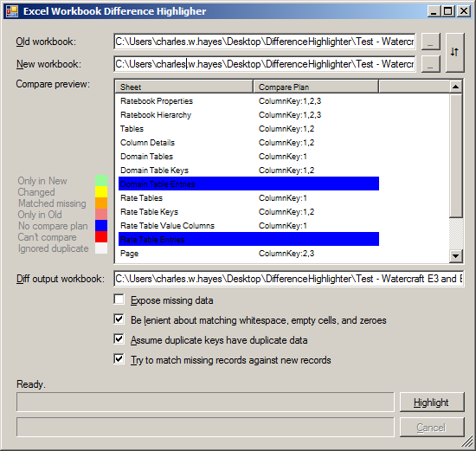This screenshot has height=451, width=476.
Task: Click the Compare Plan column header
Action: click(x=316, y=87)
